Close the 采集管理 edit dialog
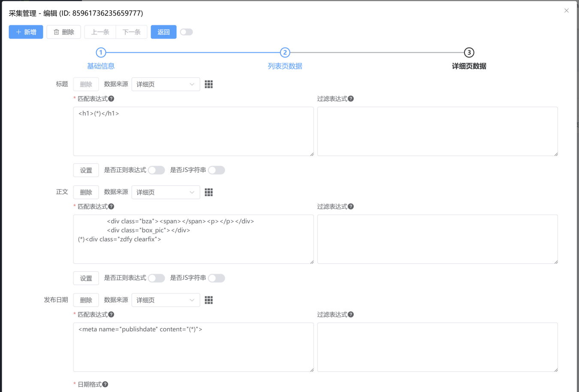This screenshot has width=579, height=392. point(567,11)
